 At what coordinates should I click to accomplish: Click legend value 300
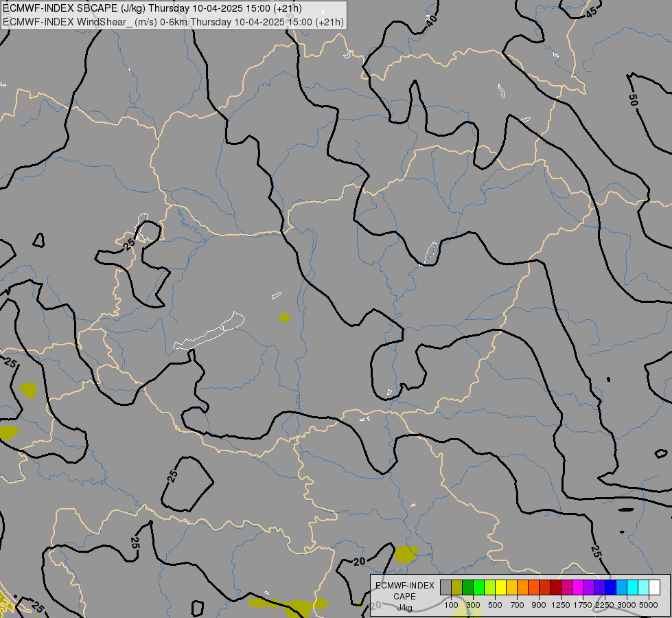click(x=473, y=605)
